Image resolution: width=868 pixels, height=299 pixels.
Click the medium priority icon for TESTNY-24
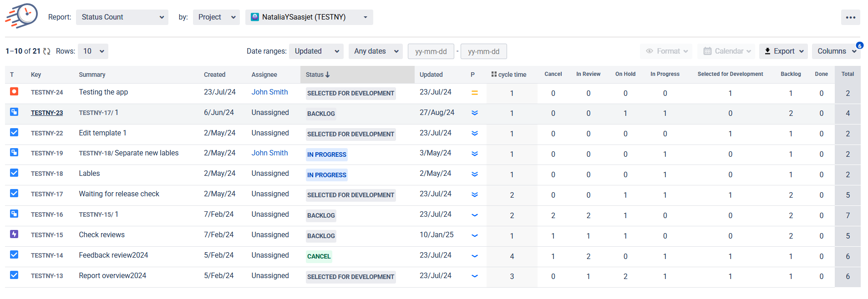[x=474, y=93]
